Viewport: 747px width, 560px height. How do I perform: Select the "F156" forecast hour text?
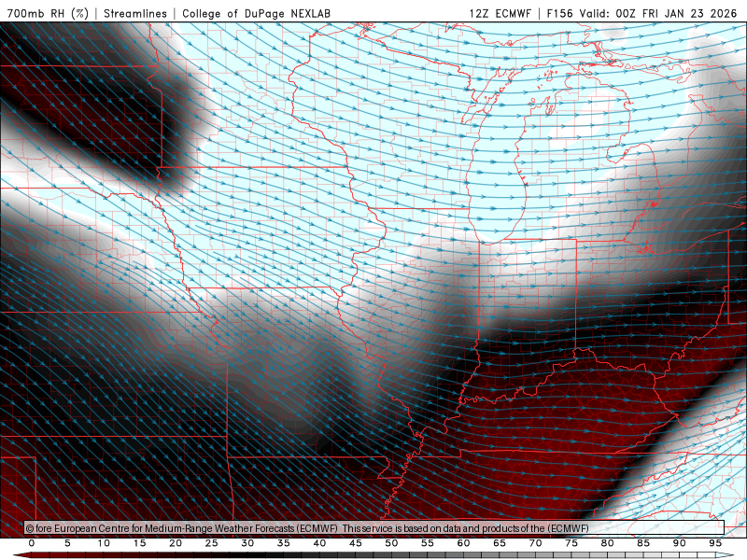[x=559, y=13]
